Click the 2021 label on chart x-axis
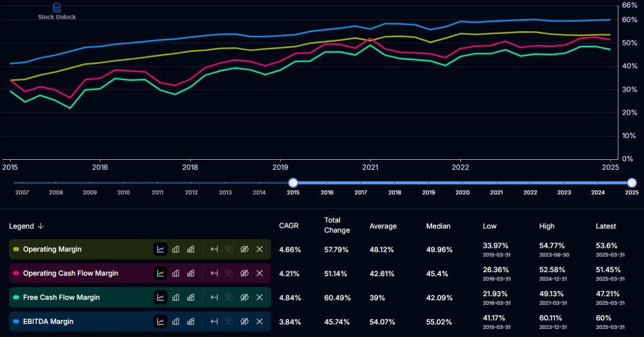Viewport: 644px width, 337px height. (x=370, y=167)
